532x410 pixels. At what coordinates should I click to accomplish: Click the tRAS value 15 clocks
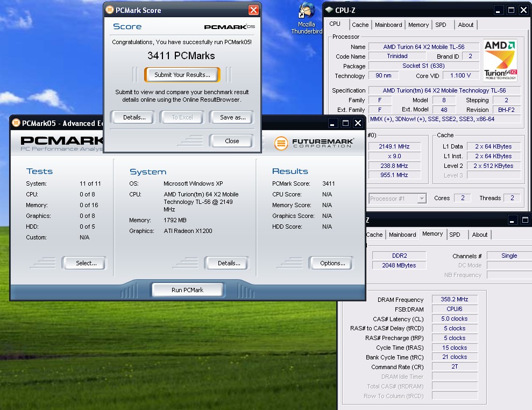pos(455,348)
